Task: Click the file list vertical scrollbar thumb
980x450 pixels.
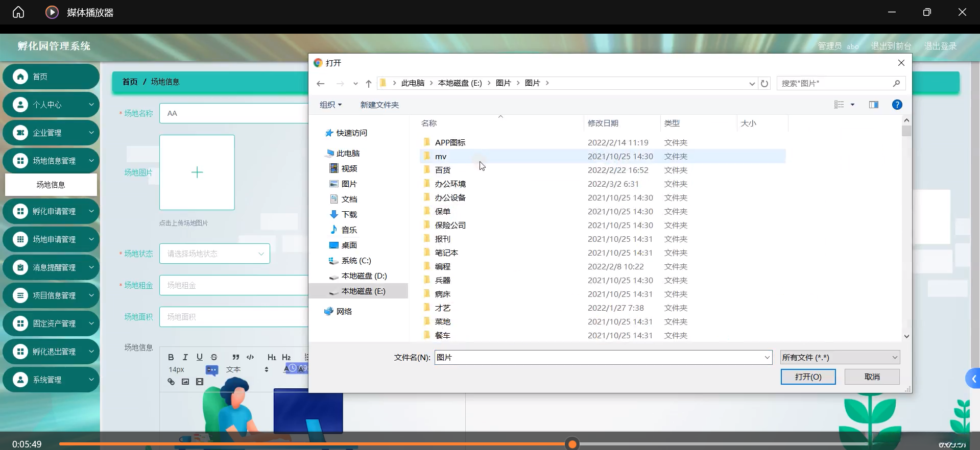Action: click(906, 131)
